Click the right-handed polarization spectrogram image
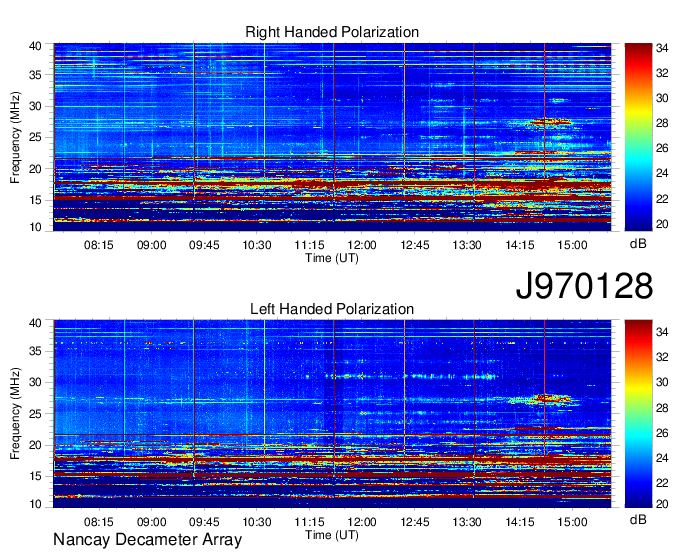 coord(332,137)
